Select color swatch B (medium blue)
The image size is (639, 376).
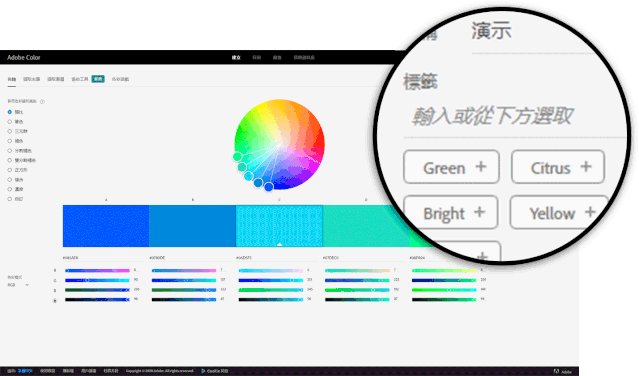tap(192, 226)
